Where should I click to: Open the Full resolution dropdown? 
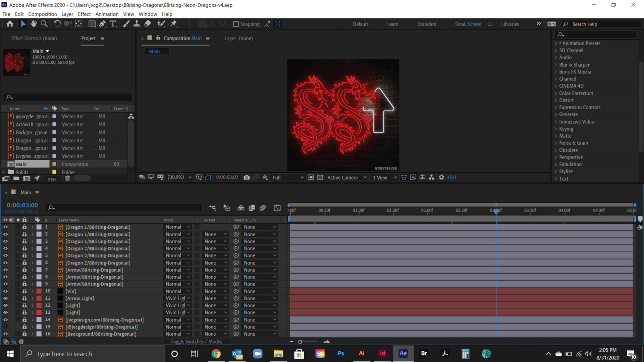click(x=288, y=177)
